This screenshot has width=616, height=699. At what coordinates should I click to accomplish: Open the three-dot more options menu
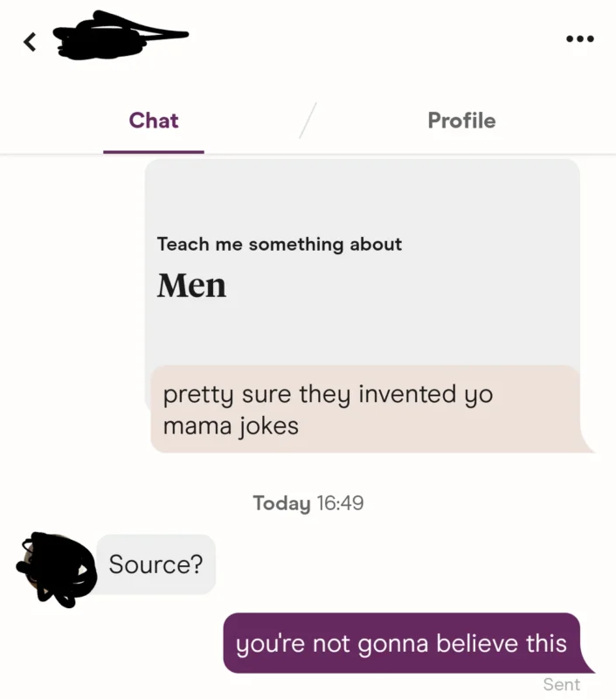[x=579, y=38]
